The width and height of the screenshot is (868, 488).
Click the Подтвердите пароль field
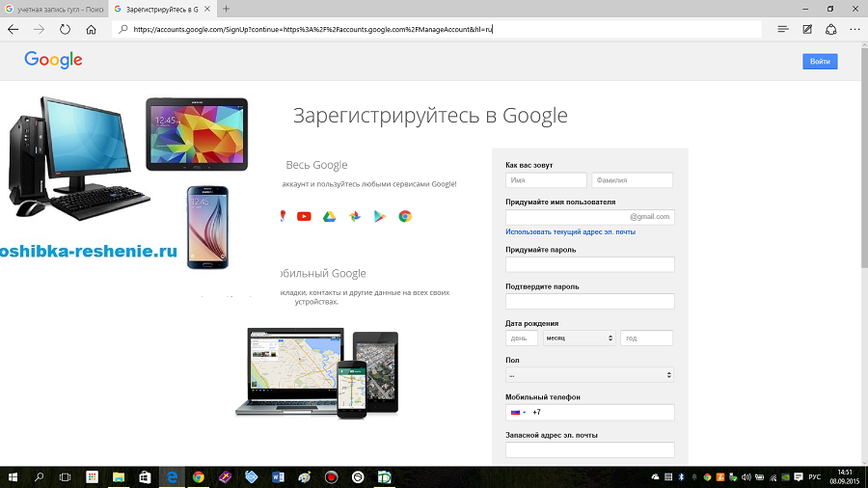590,302
